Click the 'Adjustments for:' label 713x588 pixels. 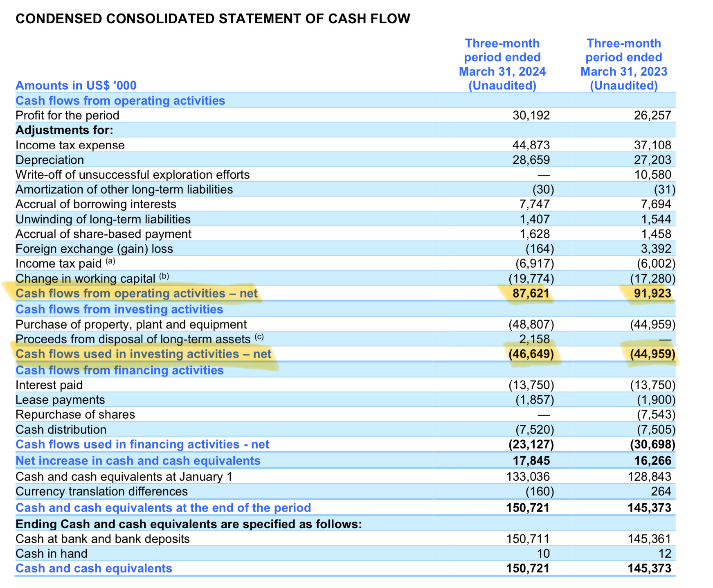coord(64,130)
